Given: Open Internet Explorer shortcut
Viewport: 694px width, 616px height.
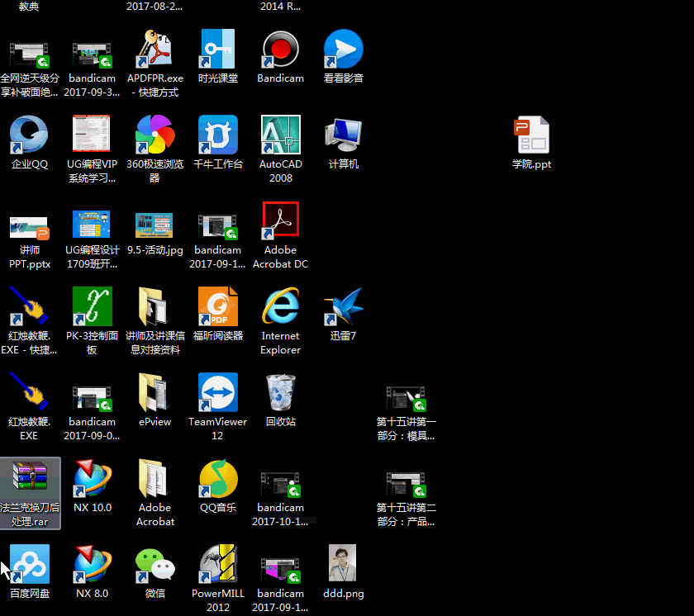Looking at the screenshot, I should coord(281,321).
